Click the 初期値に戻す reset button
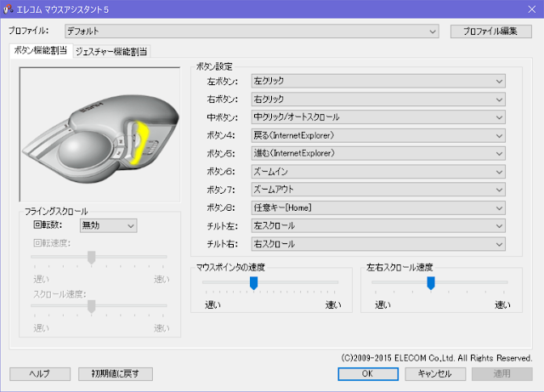Screen dimensions: 544x392 (116, 374)
